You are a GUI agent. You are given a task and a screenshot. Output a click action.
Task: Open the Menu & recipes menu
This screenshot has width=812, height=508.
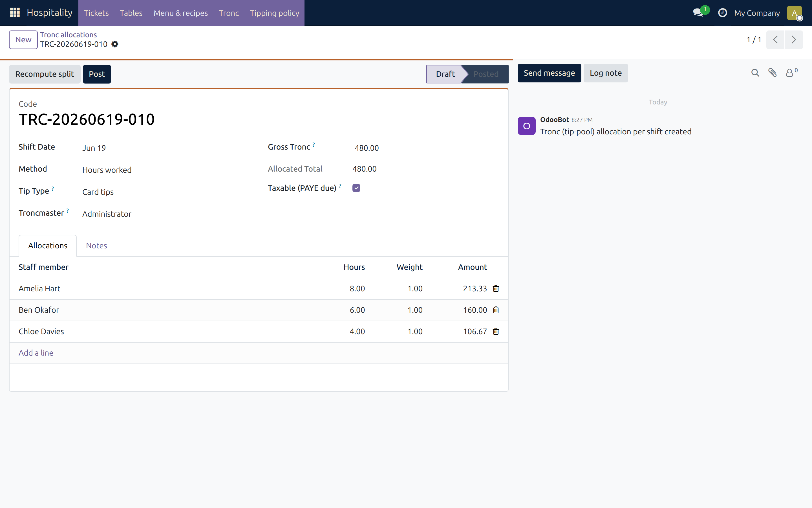pyautogui.click(x=180, y=13)
